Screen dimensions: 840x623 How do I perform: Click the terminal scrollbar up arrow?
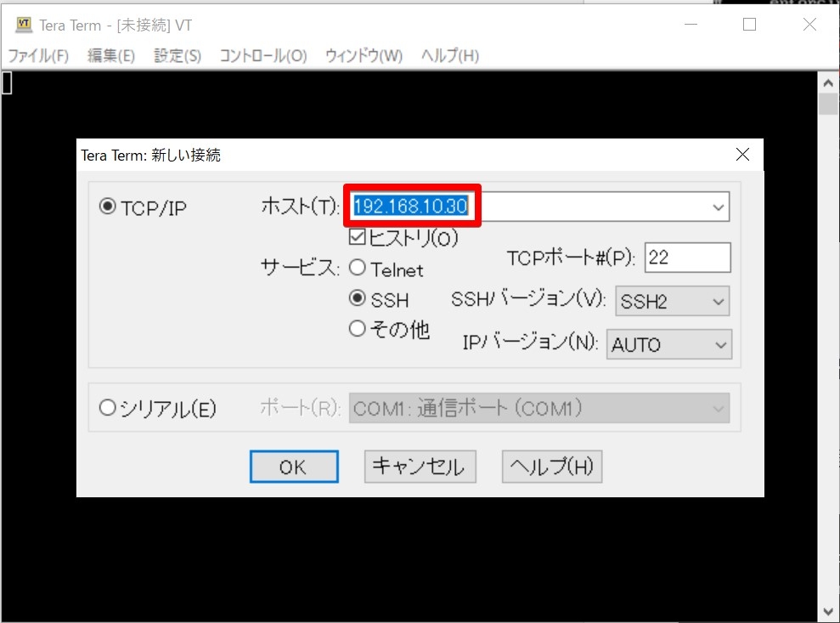[x=828, y=82]
